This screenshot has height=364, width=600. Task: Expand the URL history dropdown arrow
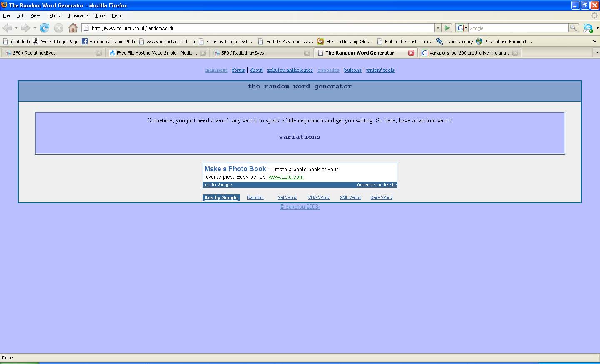437,28
